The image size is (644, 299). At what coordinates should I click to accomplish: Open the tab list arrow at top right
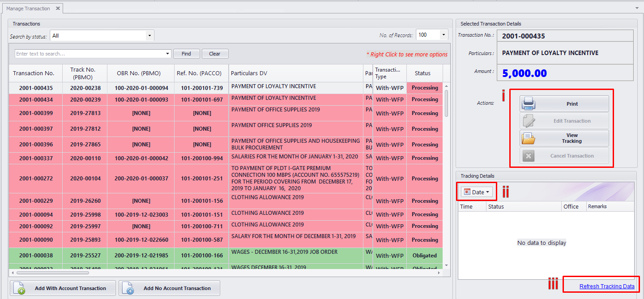pos(636,8)
